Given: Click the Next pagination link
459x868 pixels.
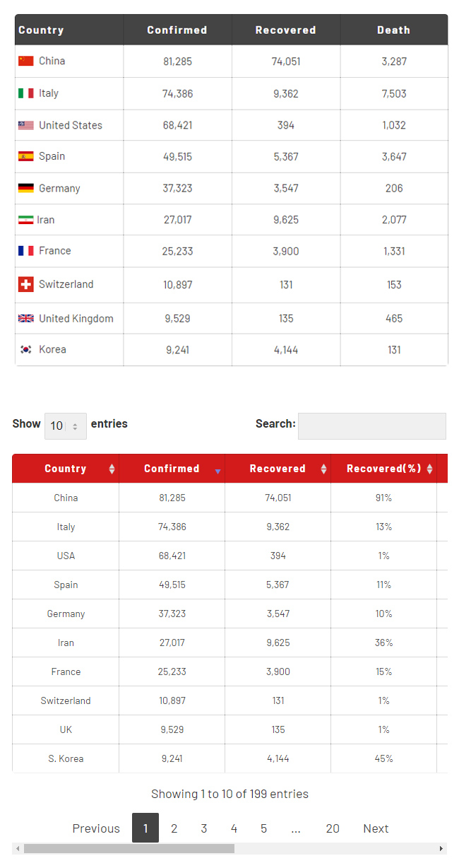Looking at the screenshot, I should pyautogui.click(x=376, y=828).
